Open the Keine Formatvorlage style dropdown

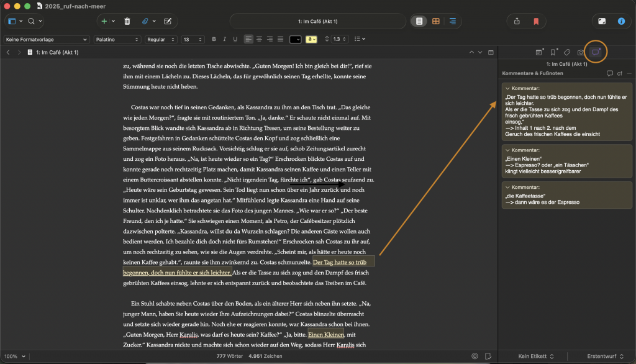point(46,39)
